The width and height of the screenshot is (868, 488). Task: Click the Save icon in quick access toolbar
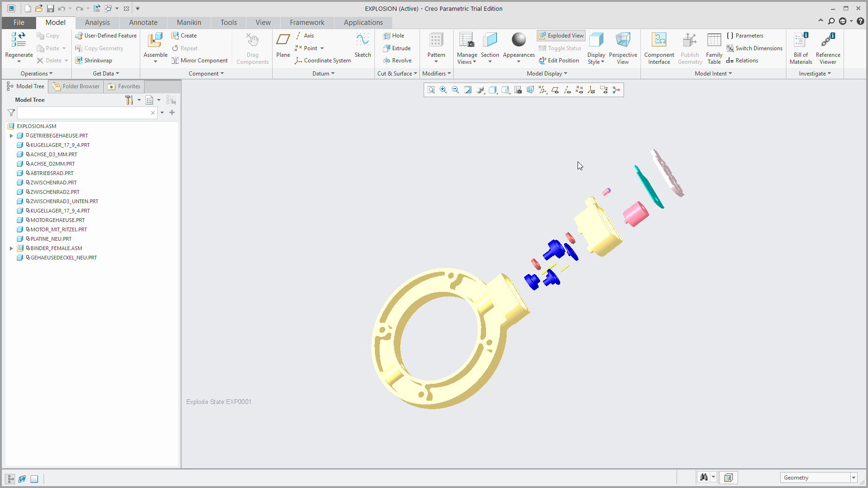(50, 8)
